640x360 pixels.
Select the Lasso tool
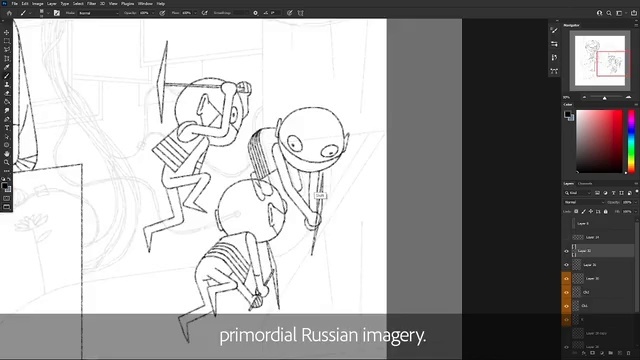(x=7, y=49)
